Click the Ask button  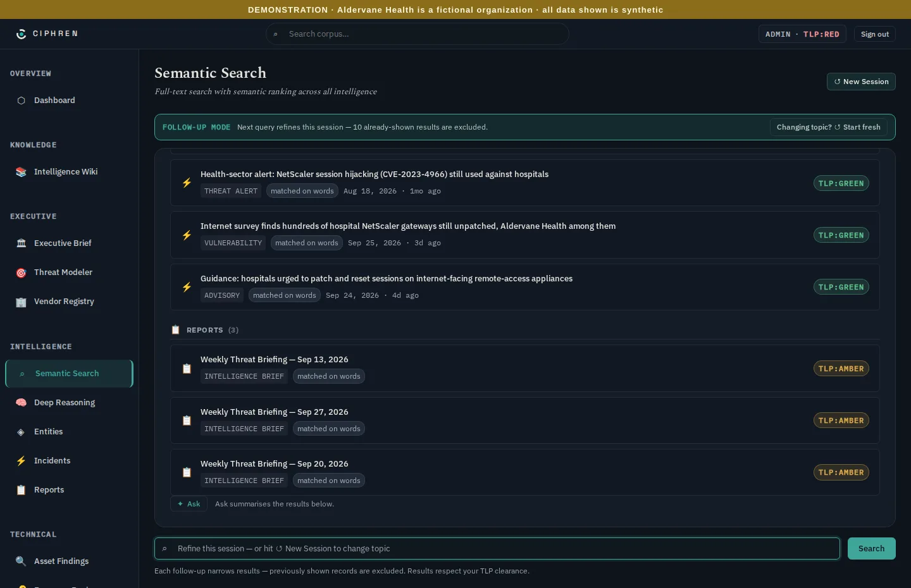(189, 504)
